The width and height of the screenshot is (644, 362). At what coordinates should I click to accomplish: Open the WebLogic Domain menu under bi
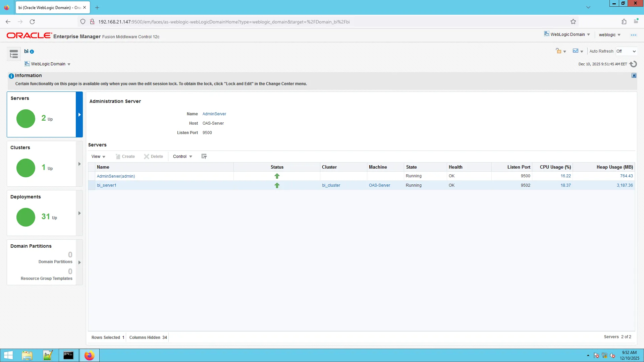[x=47, y=64]
